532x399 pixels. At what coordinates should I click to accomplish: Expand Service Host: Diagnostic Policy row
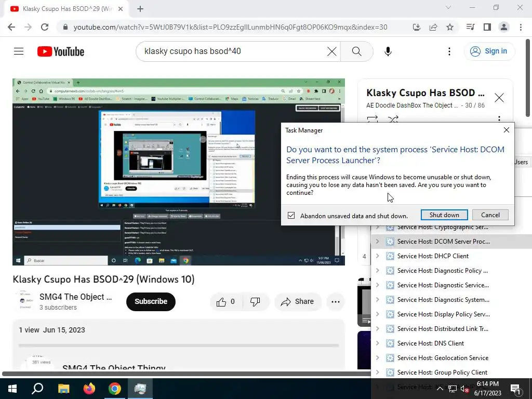coord(377,270)
